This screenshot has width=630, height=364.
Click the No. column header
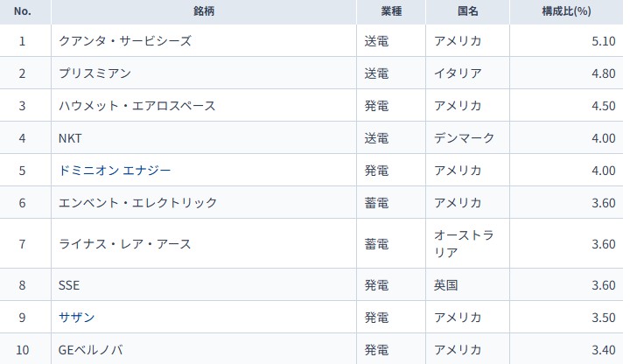[23, 11]
